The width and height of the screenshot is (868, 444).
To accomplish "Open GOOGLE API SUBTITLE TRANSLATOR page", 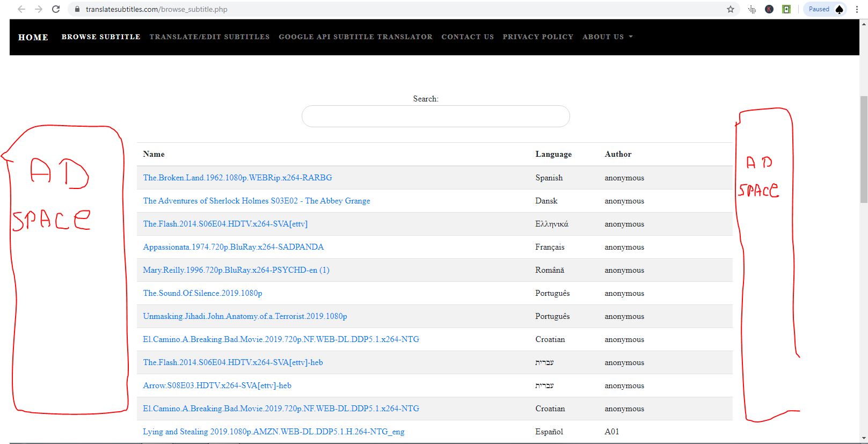I will [x=355, y=37].
